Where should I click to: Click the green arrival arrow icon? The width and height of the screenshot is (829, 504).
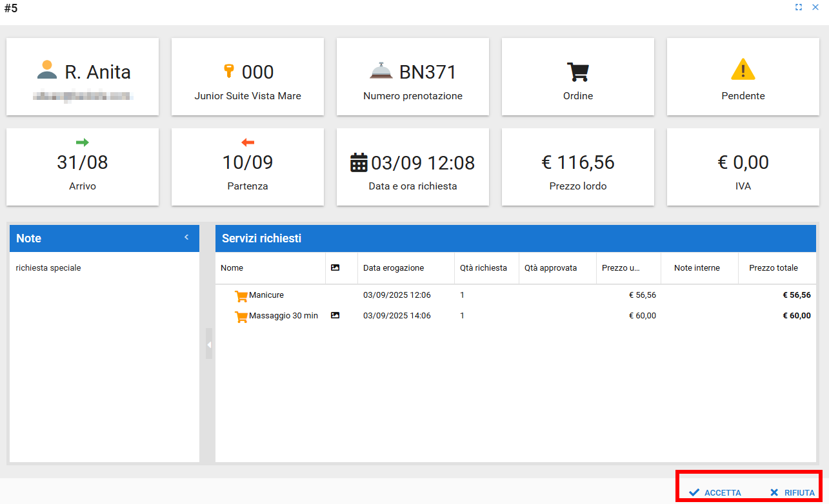tap(82, 142)
